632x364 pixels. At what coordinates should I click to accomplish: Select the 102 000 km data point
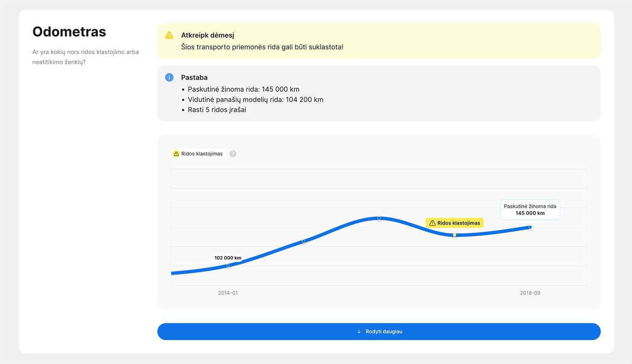click(228, 265)
